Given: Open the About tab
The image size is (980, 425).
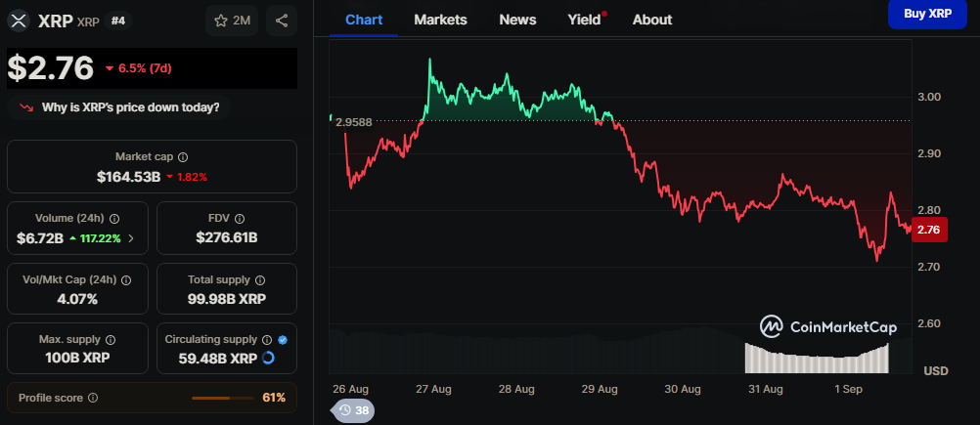Looking at the screenshot, I should tap(652, 20).
